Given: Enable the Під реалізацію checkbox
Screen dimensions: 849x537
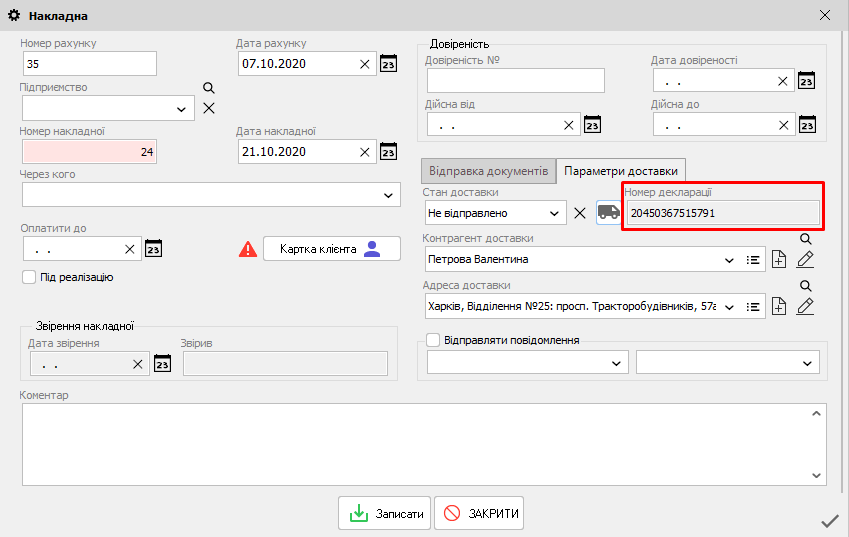Looking at the screenshot, I should tap(28, 277).
